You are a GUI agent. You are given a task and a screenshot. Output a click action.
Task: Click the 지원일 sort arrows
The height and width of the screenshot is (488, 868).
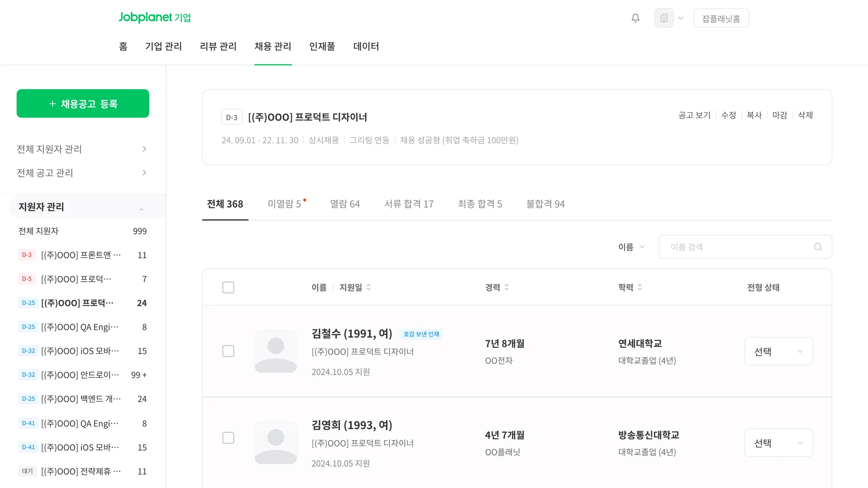point(369,287)
